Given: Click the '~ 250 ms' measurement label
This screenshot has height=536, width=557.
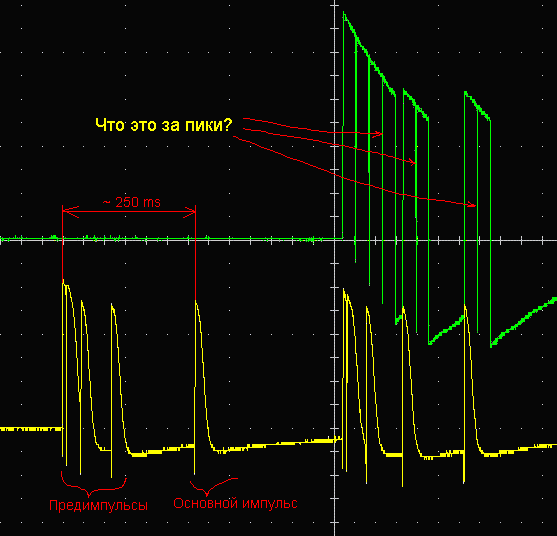Looking at the screenshot, I should click(131, 202).
